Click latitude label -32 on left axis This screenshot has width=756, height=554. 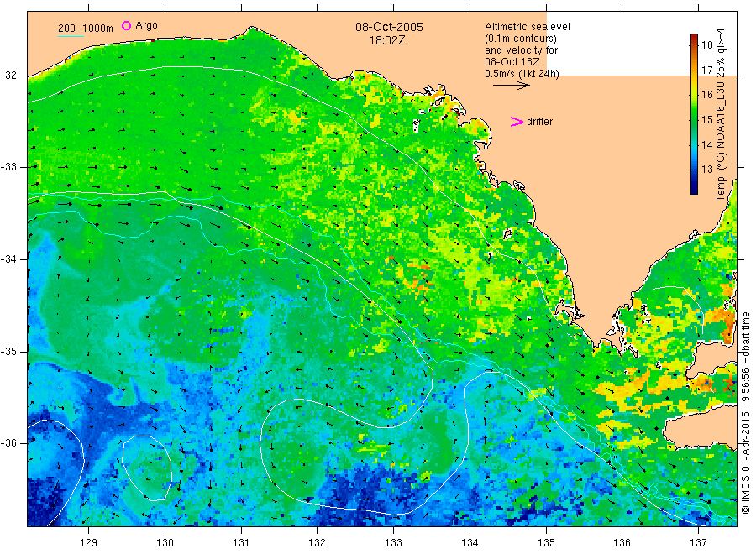tap(8, 76)
